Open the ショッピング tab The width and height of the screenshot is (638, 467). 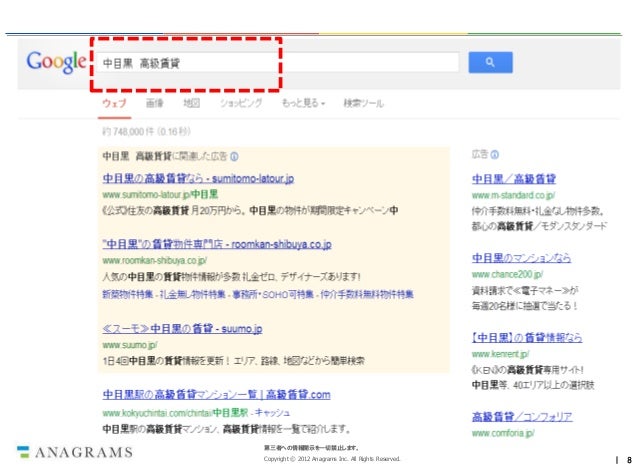(241, 103)
